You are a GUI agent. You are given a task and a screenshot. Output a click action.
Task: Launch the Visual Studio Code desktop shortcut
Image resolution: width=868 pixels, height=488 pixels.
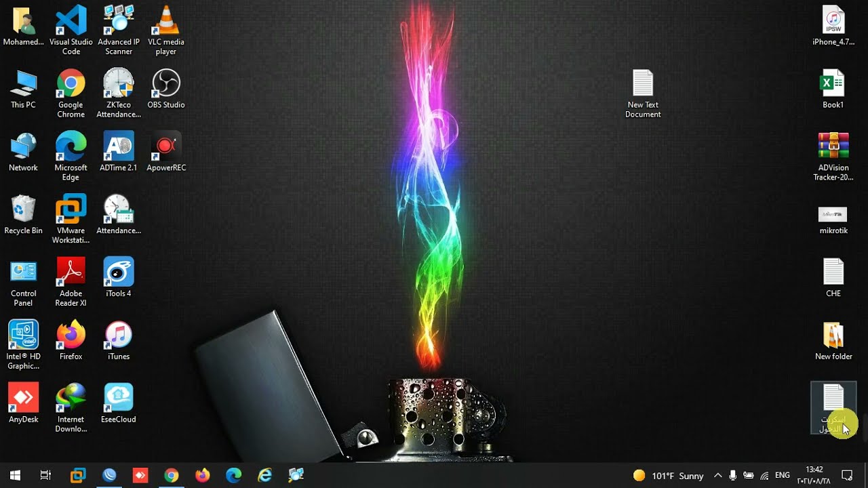click(71, 30)
